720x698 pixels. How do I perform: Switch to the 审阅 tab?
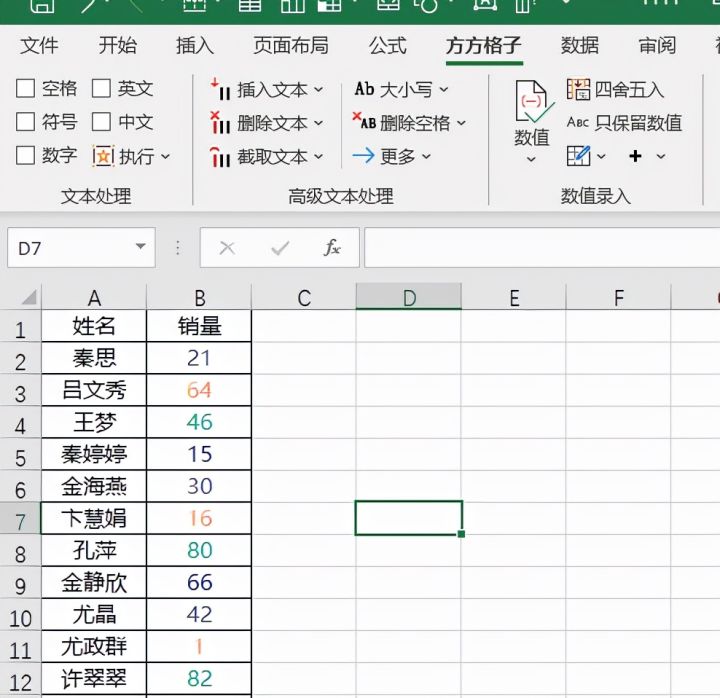pyautogui.click(x=658, y=45)
